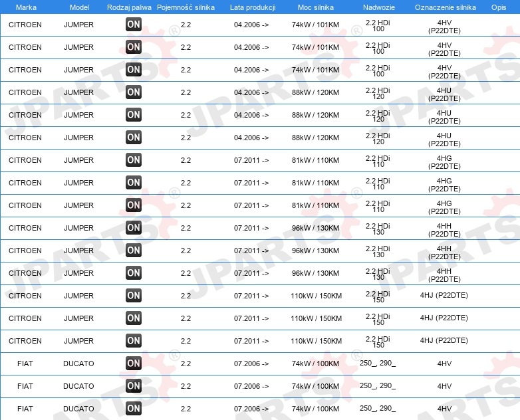Click 2.2 HDi 150 in the middle 4HJ row
Viewport: 520px width, 420px height.
point(378,319)
